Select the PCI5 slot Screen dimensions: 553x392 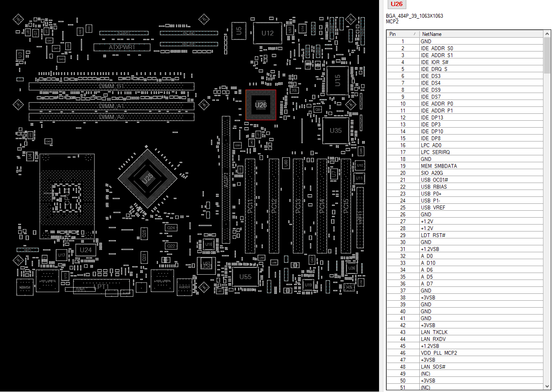point(346,206)
